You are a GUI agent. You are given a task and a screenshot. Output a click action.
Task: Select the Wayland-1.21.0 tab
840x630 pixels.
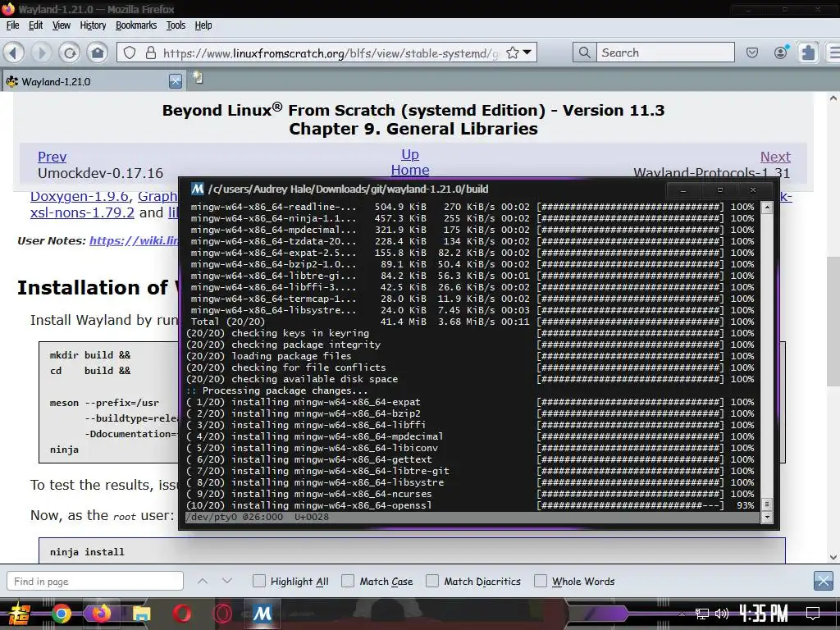[92, 81]
